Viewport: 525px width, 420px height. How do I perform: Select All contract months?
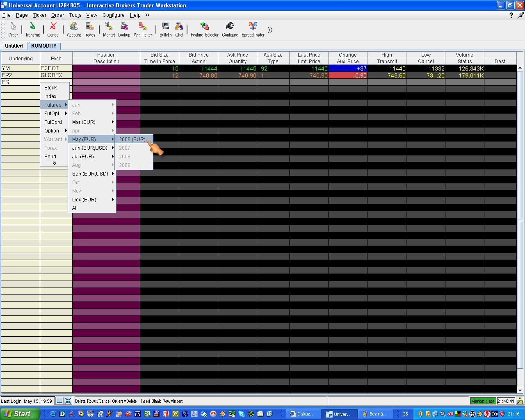[x=92, y=208]
